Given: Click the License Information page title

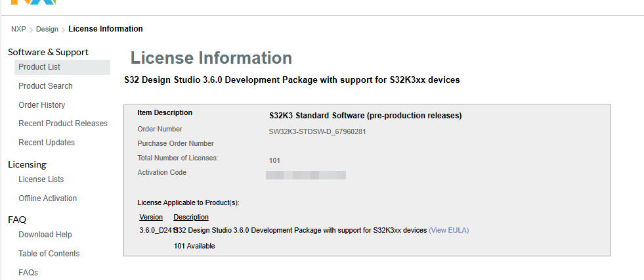Looking at the screenshot, I should pyautogui.click(x=211, y=58).
